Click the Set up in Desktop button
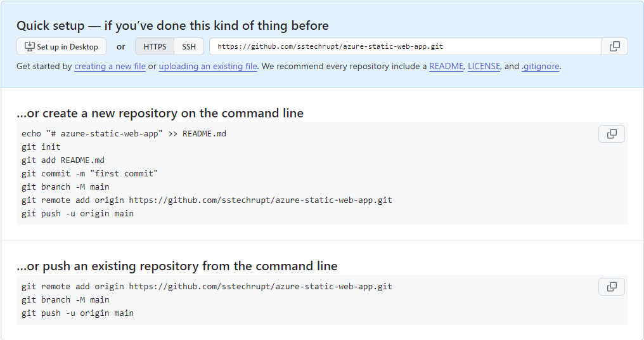This screenshot has height=340, width=644. pyautogui.click(x=61, y=46)
